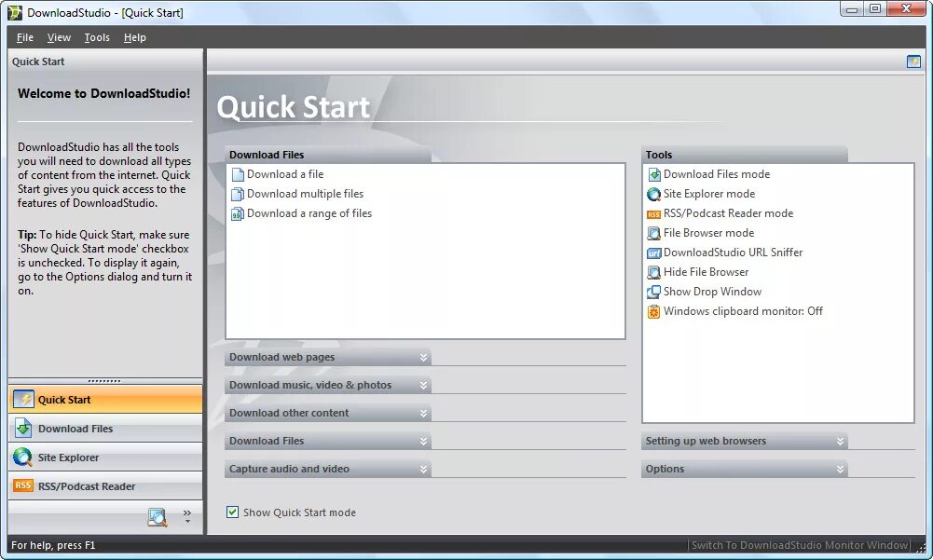Click the Download multiple files link
The width and height of the screenshot is (933, 560).
click(x=305, y=194)
